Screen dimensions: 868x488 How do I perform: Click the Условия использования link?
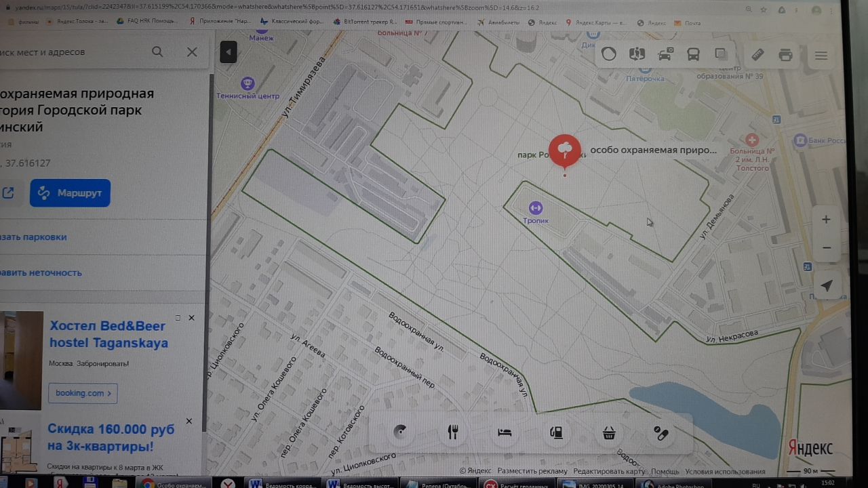(x=725, y=472)
